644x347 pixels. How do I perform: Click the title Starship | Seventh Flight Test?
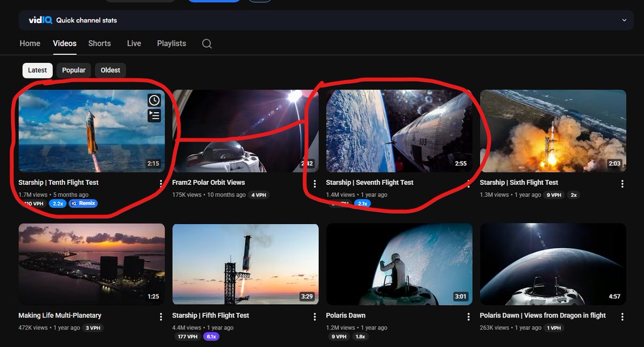pos(370,183)
